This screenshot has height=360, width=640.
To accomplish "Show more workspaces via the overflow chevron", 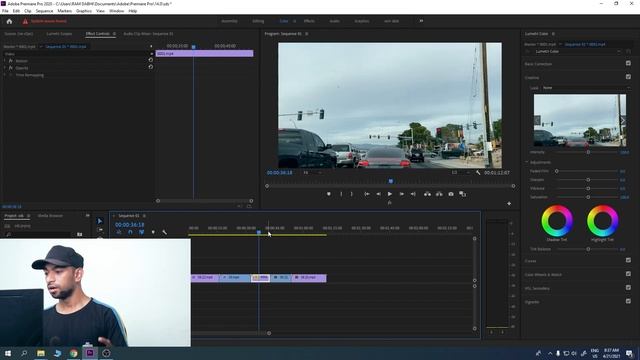I will [421, 21].
